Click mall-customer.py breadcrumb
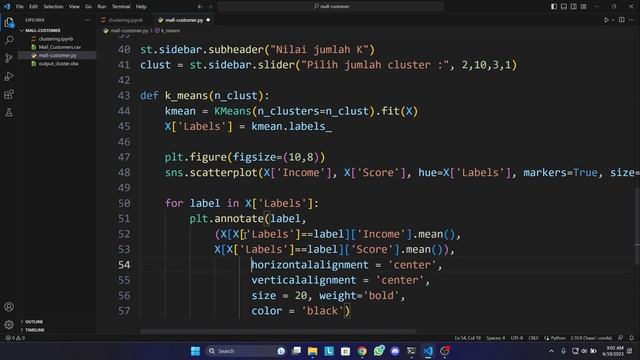The height and width of the screenshot is (360, 640). click(x=129, y=31)
